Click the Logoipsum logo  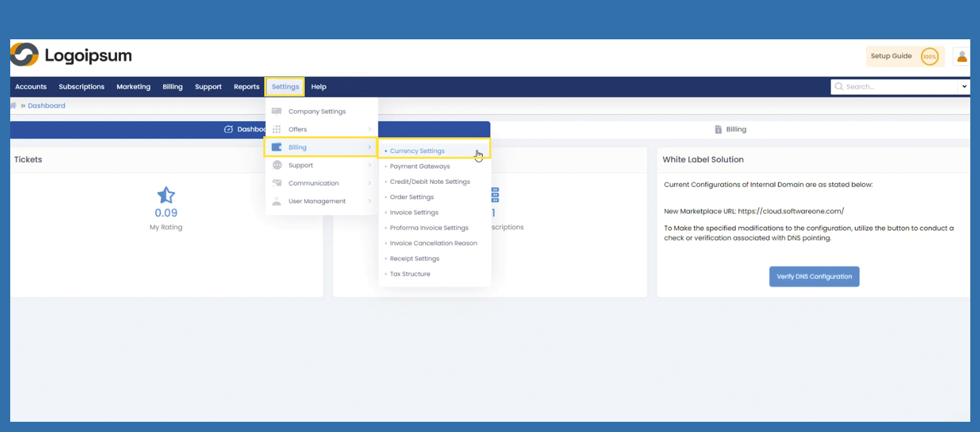[x=71, y=55]
